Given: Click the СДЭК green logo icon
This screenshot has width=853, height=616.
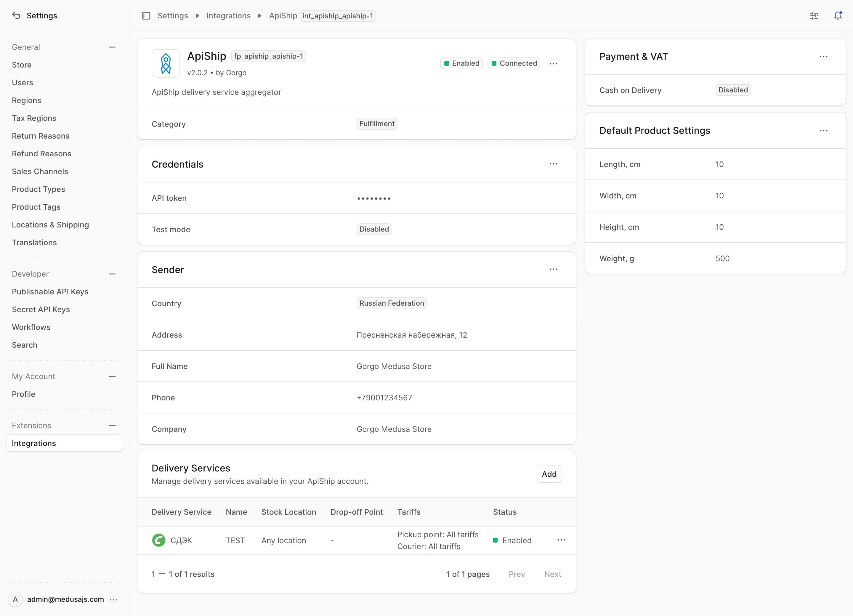Looking at the screenshot, I should (x=158, y=540).
